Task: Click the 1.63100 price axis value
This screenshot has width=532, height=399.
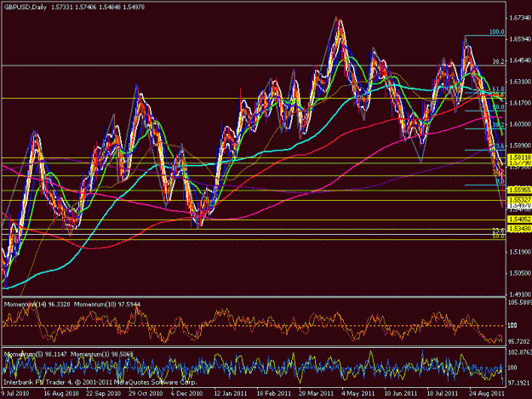Action: (520, 82)
